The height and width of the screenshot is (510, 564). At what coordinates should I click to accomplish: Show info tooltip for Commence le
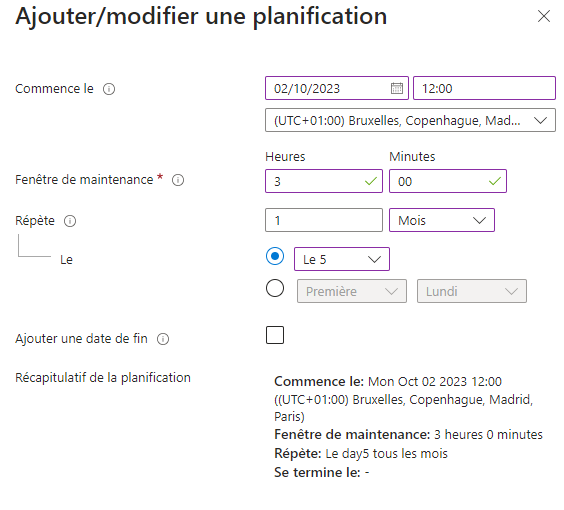coord(109,89)
